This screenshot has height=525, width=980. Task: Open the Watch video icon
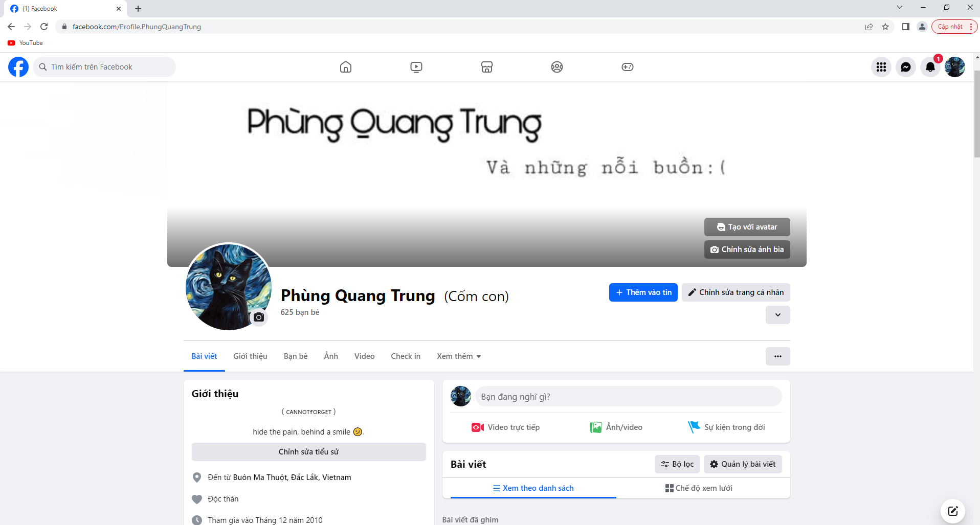click(x=416, y=67)
